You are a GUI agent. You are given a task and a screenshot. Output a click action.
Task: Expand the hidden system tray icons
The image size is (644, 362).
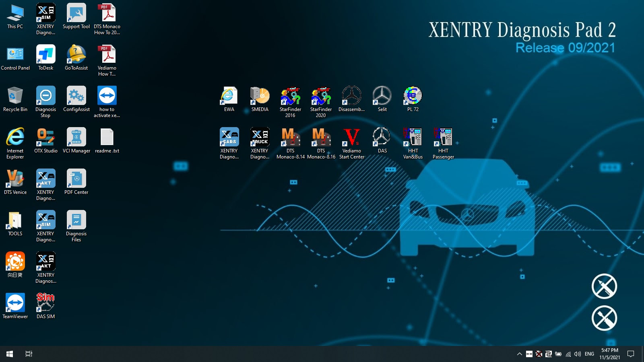click(519, 354)
